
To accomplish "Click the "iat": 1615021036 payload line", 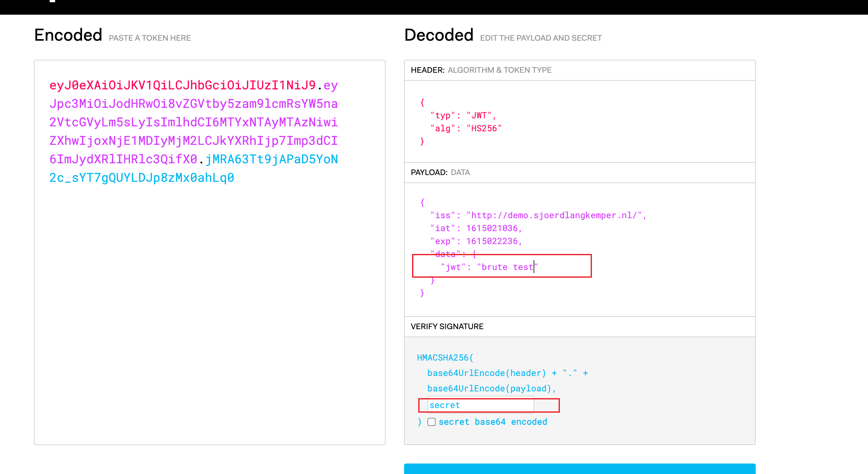I will (476, 228).
